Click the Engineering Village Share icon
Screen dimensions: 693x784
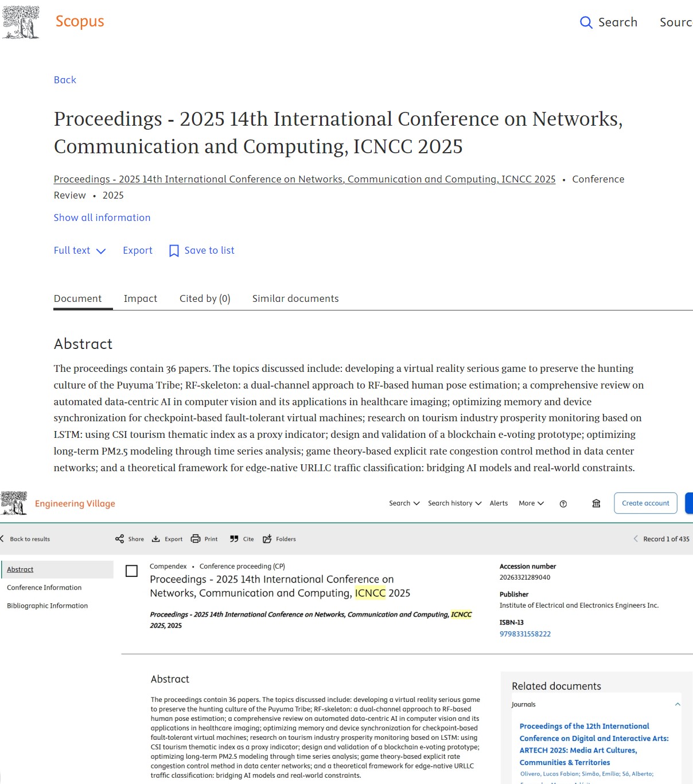(x=119, y=539)
